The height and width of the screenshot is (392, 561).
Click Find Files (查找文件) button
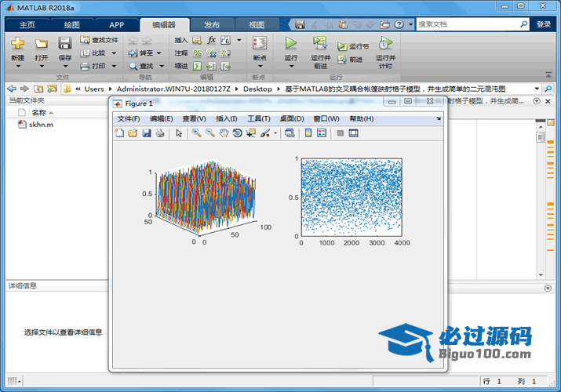[99, 40]
